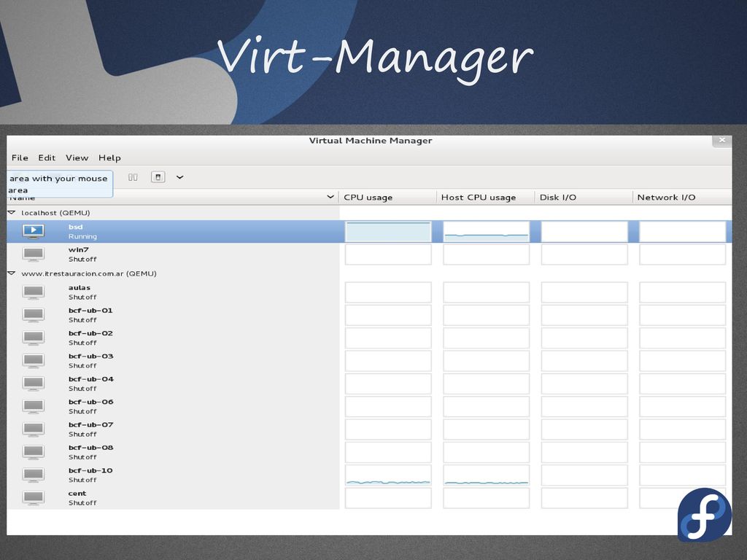Image resolution: width=747 pixels, height=560 pixels.
Task: Select the bcf-ub-01 machine name
Action: coord(90,311)
